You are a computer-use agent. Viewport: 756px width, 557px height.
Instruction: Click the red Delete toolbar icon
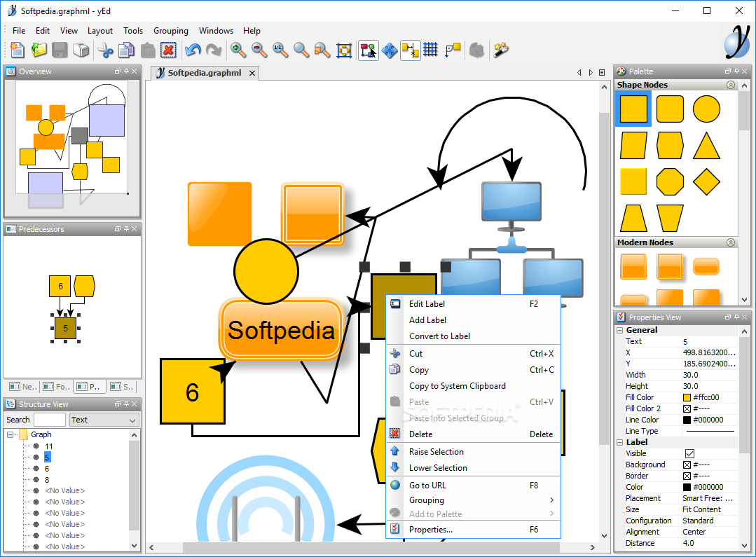point(169,50)
